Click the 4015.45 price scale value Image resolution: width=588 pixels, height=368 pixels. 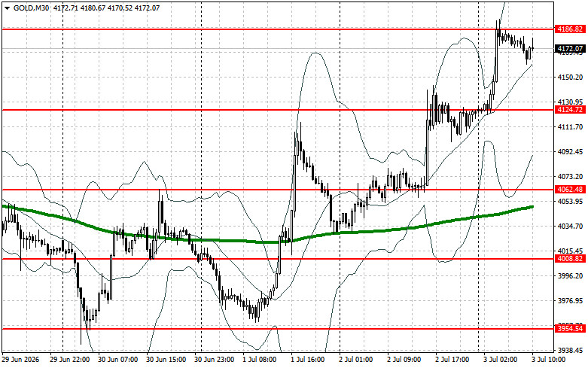click(570, 251)
